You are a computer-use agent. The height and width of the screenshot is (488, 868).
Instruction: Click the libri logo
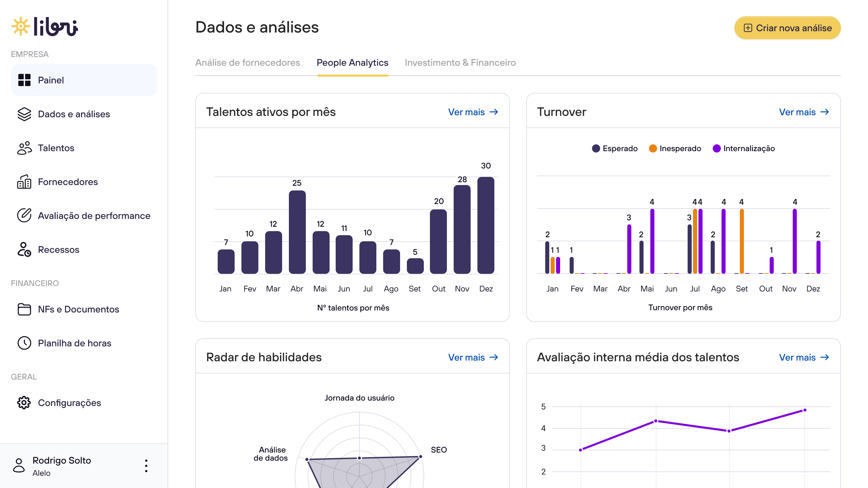point(45,26)
